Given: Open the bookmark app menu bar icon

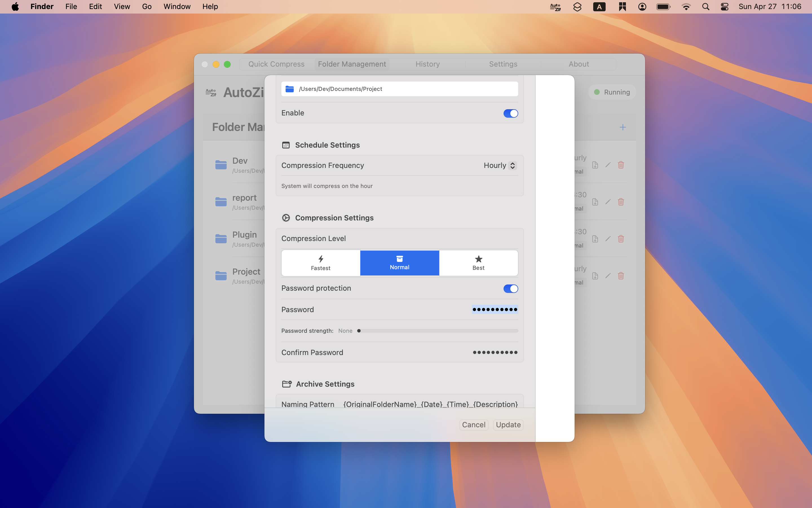Looking at the screenshot, I should [x=623, y=7].
